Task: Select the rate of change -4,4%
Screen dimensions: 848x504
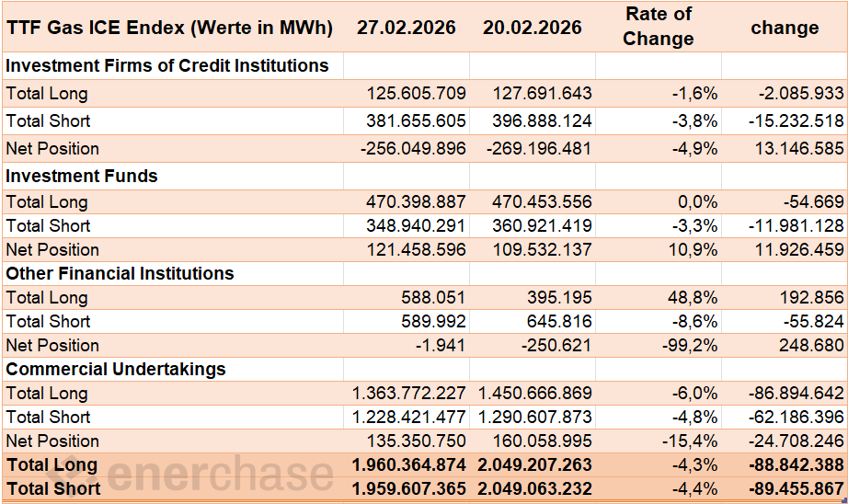Action: [x=695, y=488]
